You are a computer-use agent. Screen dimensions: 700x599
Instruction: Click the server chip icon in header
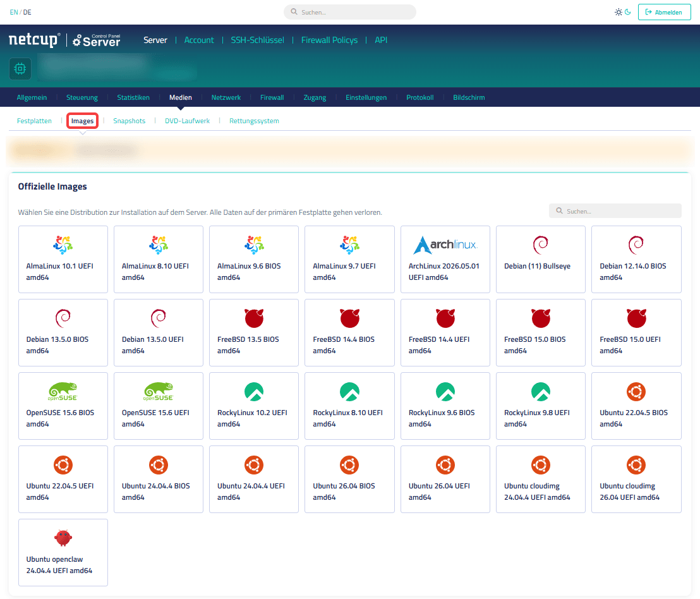tap(20, 69)
